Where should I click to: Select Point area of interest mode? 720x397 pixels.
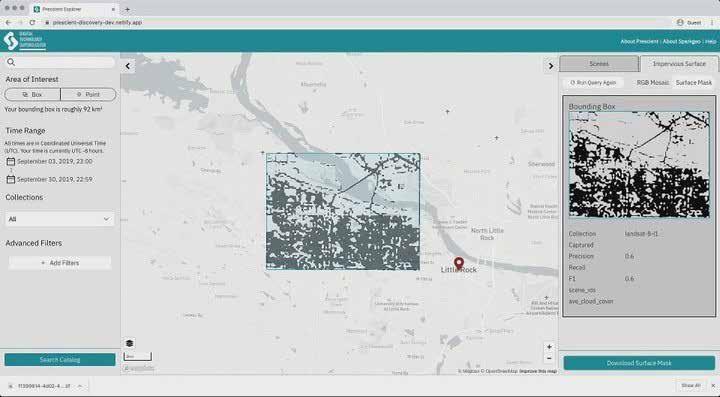[88, 95]
